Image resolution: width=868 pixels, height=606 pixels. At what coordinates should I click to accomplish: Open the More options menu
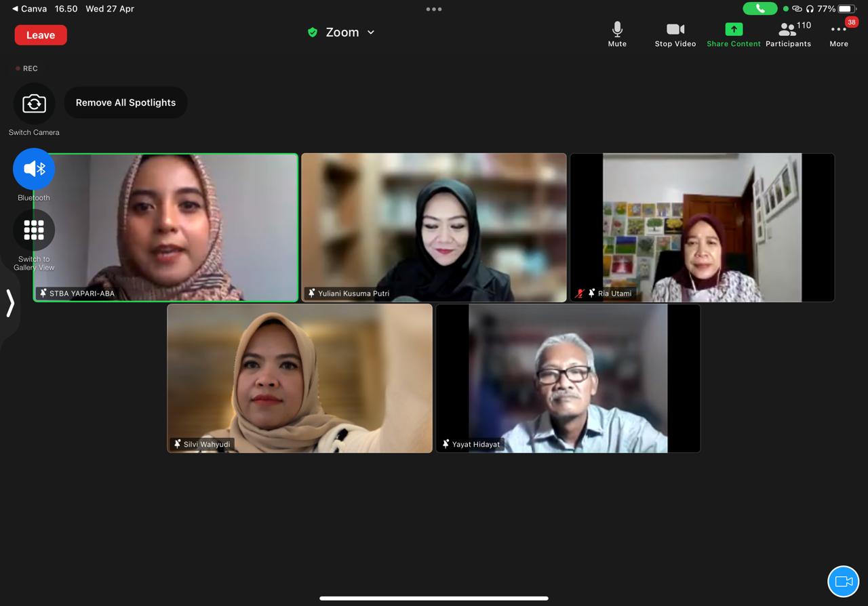click(839, 35)
